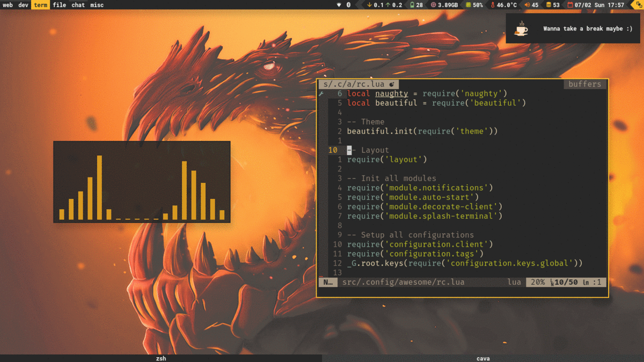The image size is (644, 362).
Task: Select the chat workspace tag
Action: (x=78, y=5)
